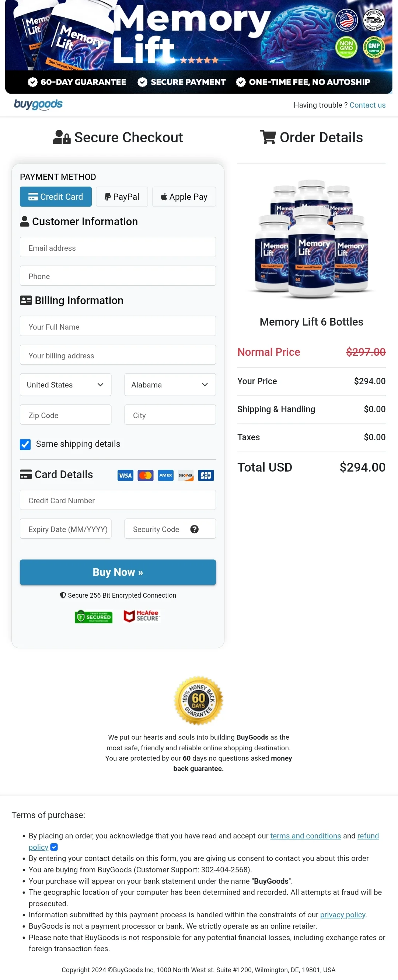398x980 pixels.
Task: Click the McAfee Secure badge
Action: 142,617
